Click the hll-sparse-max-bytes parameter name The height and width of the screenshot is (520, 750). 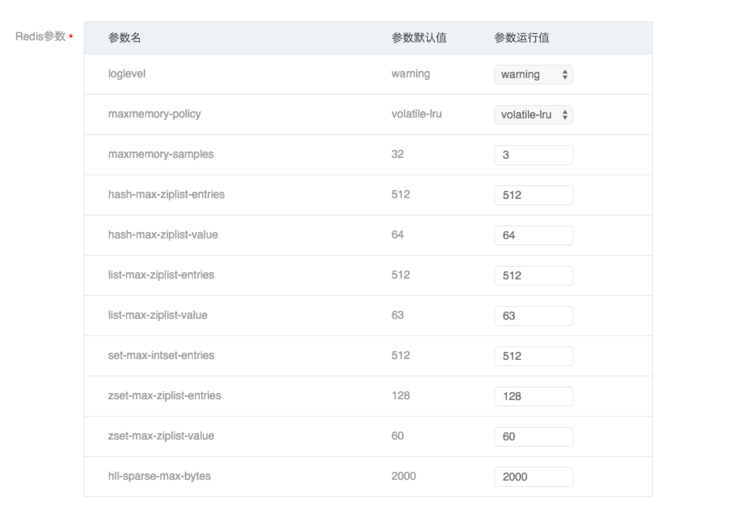point(159,476)
